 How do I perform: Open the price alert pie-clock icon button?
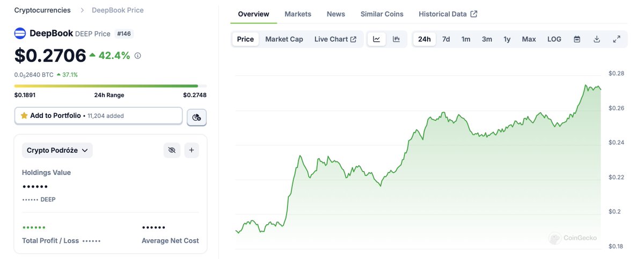point(196,117)
